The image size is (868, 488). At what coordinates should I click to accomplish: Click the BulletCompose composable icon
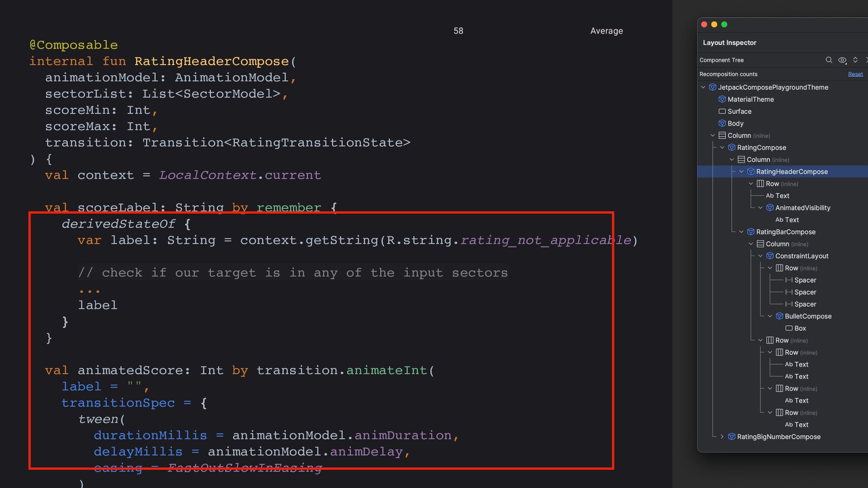(779, 316)
